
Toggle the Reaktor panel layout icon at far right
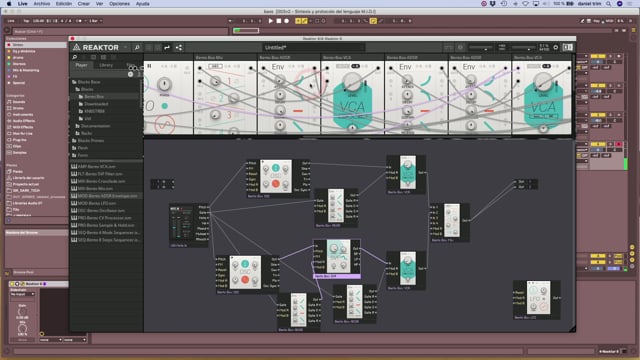(567, 47)
